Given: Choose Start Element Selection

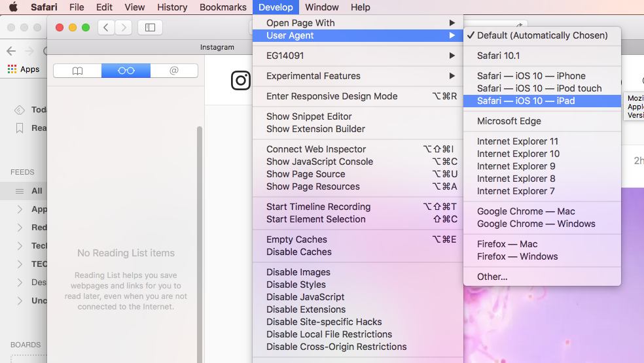Looking at the screenshot, I should [x=358, y=219].
